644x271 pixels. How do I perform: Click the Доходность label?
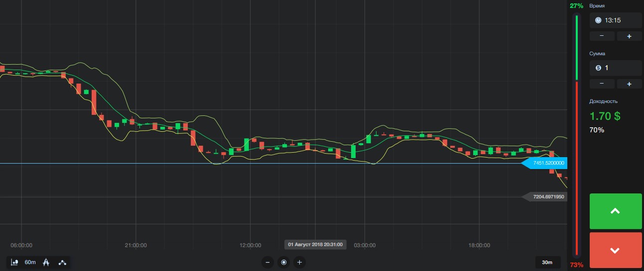click(x=604, y=101)
